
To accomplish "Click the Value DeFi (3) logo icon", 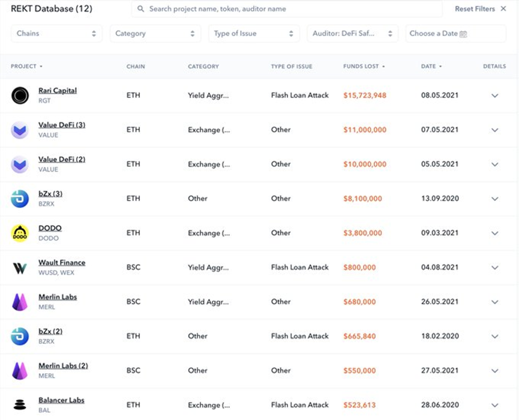I will pos(20,130).
